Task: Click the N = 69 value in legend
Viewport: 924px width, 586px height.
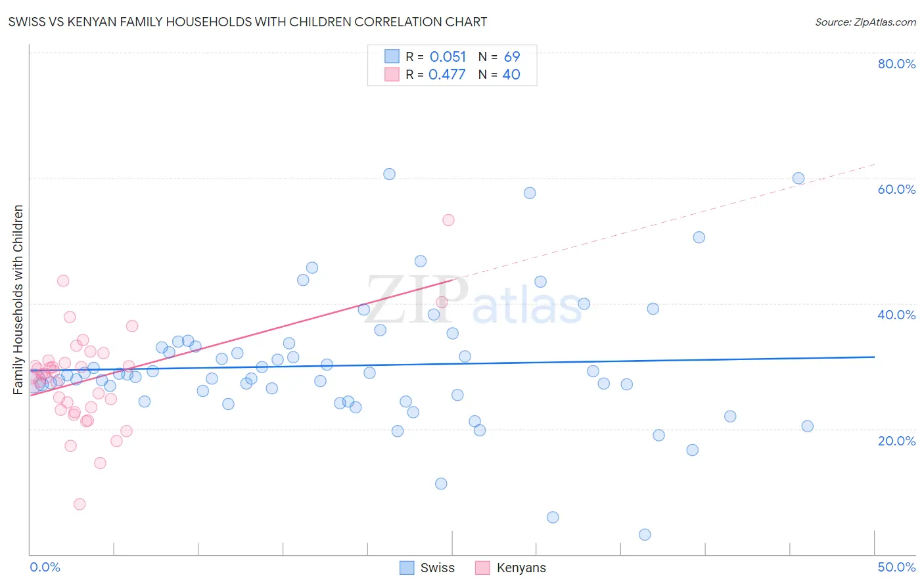Action: pos(499,56)
